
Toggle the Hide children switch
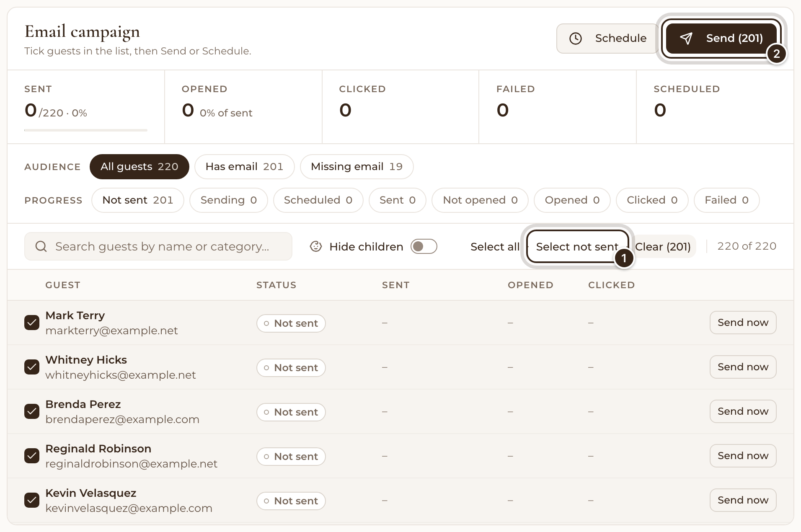(424, 246)
